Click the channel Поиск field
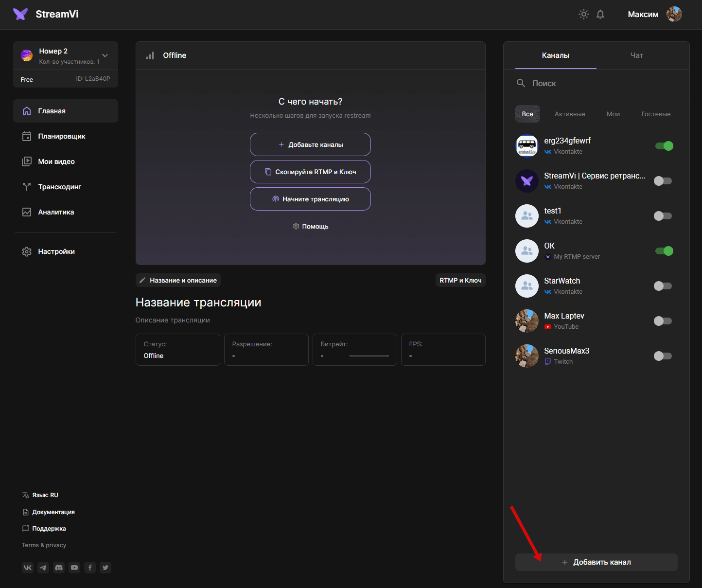Image resolution: width=702 pixels, height=588 pixels. pos(597,83)
